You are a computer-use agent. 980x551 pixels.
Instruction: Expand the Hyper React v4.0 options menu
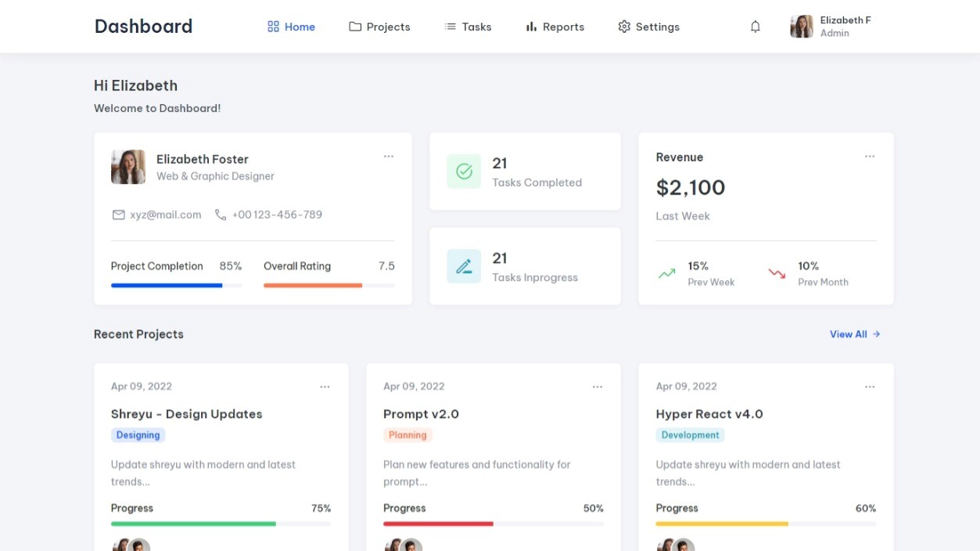click(x=870, y=387)
